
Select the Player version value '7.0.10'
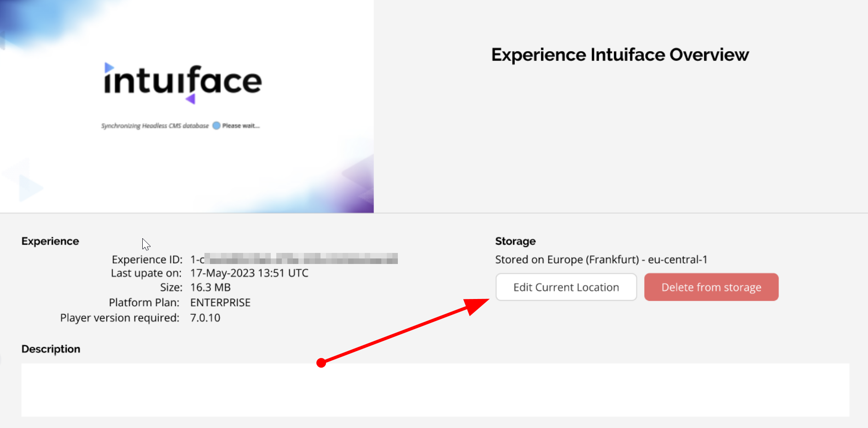205,317
